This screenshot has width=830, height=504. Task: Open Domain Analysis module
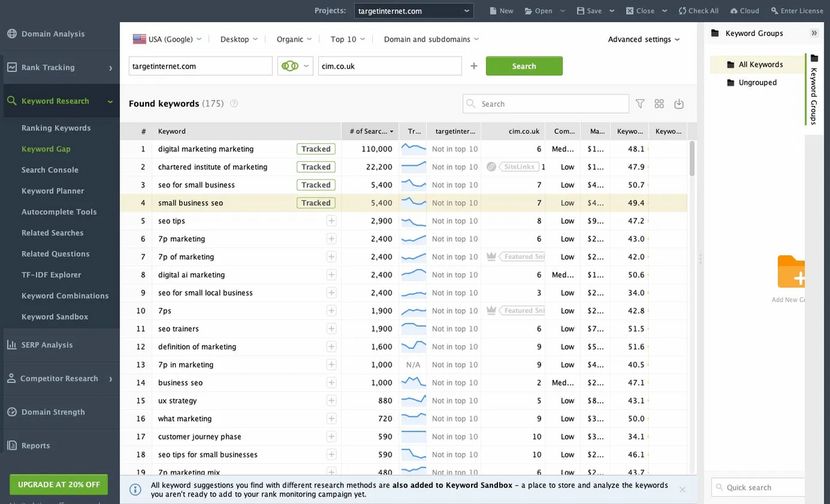point(53,34)
